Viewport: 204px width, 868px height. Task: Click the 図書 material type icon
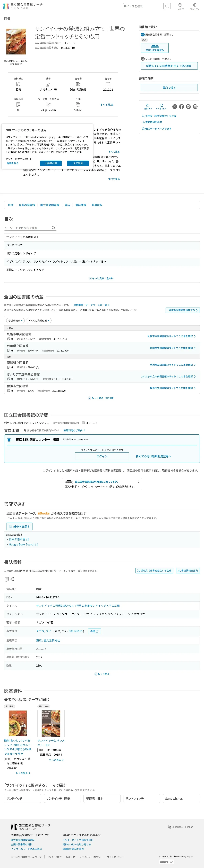pos(18,84)
